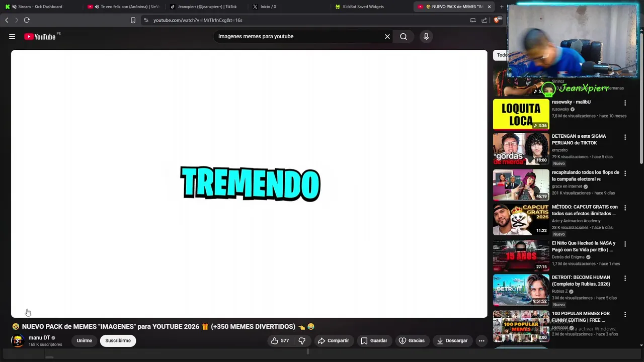This screenshot has width=644, height=362.
Task: Click the video player showing TREMENDO
Action: pyautogui.click(x=249, y=184)
